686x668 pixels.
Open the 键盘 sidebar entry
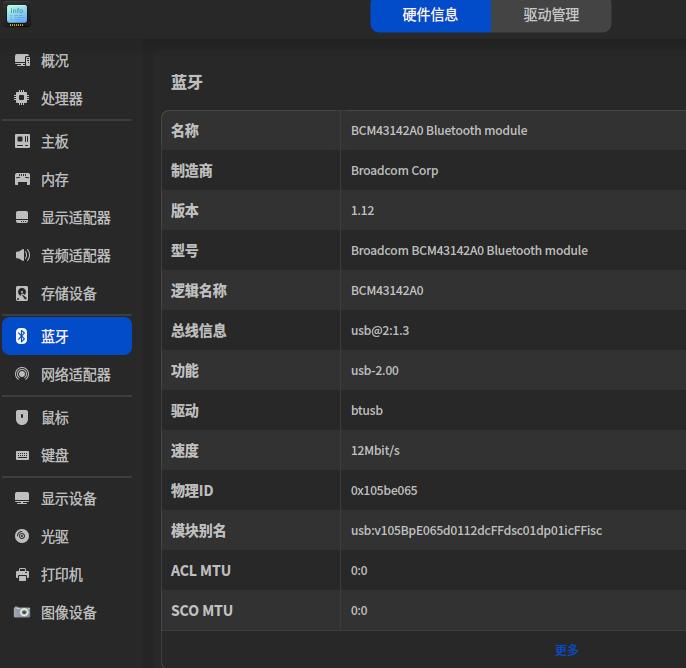67,455
